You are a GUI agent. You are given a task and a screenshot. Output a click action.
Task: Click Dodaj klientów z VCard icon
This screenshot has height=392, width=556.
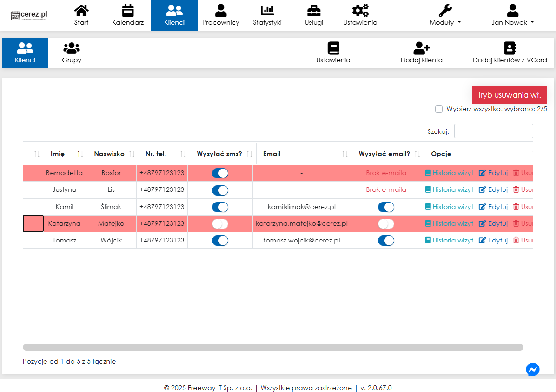[x=510, y=48]
